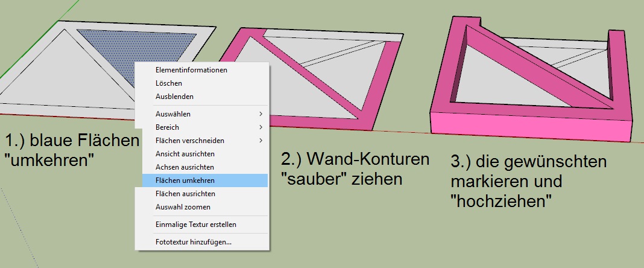The width and height of the screenshot is (644, 268).
Task: Click 'Flächen umkehren' in the context menu
Action: (x=185, y=180)
